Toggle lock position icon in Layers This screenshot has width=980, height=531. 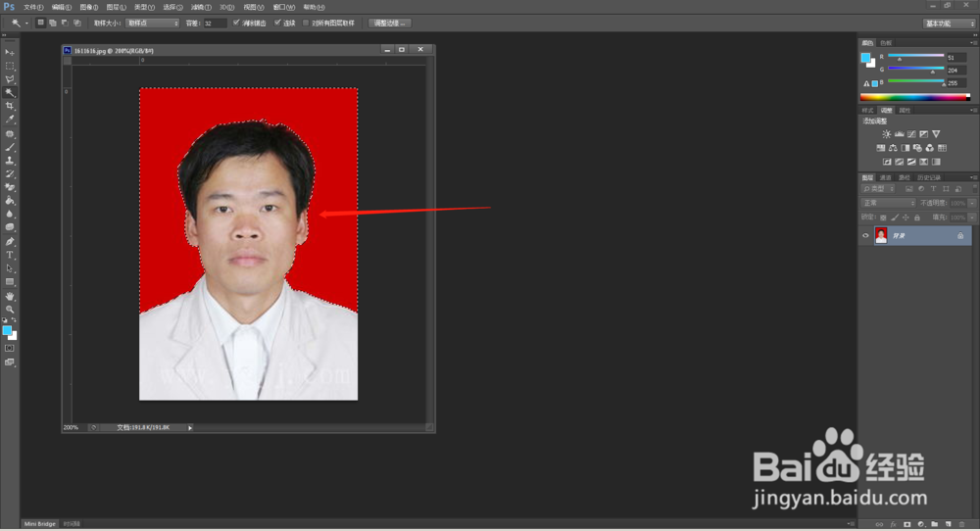906,217
